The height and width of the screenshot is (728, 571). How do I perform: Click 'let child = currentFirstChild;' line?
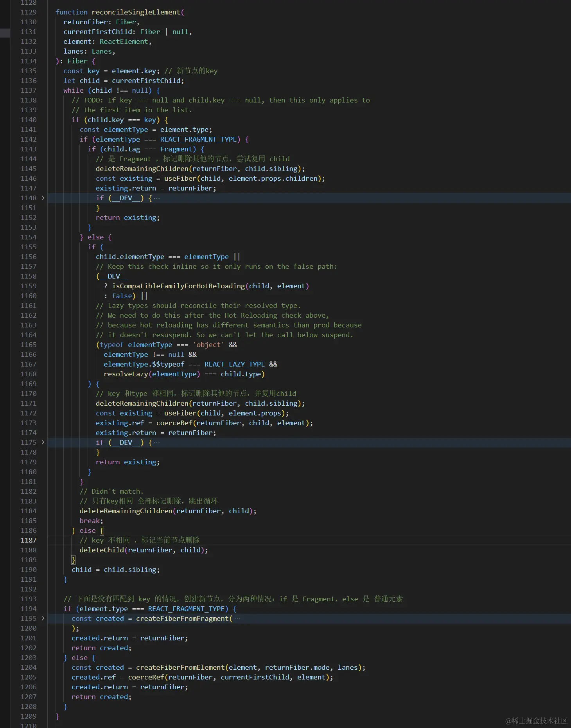point(124,81)
